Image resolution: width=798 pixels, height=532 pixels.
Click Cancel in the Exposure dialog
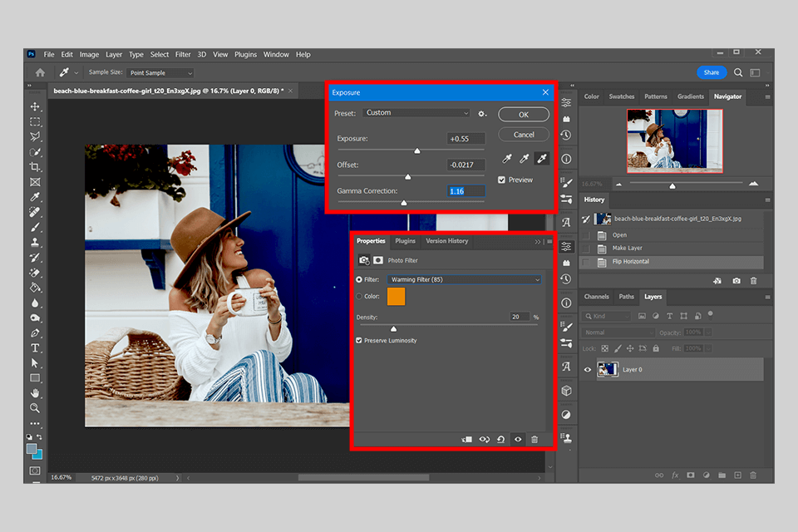pos(524,135)
